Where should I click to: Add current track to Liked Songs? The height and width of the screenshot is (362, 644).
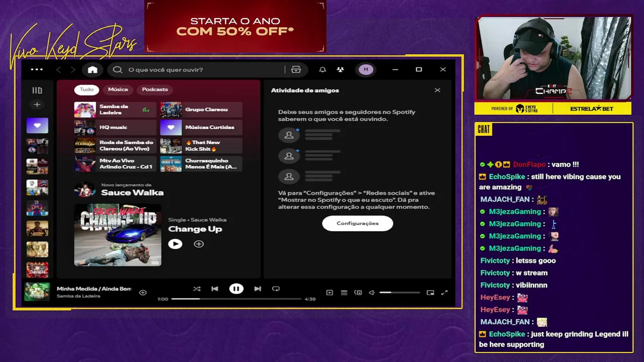(143, 293)
